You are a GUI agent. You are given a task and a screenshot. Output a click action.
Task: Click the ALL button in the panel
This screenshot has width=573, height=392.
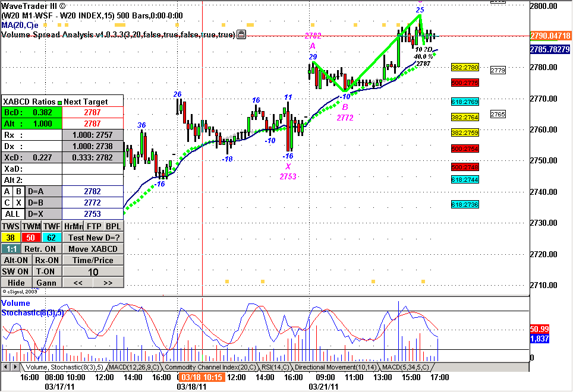point(13,214)
